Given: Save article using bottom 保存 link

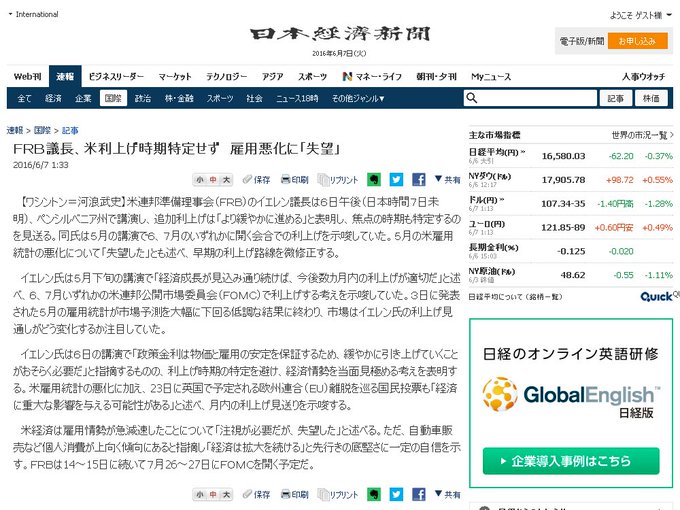Looking at the screenshot, I should tap(256, 494).
